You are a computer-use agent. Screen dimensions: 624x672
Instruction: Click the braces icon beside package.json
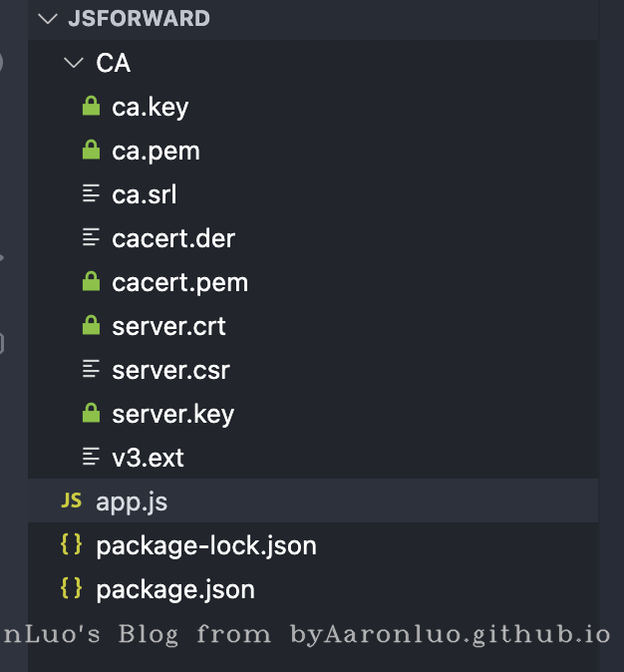(x=71, y=589)
